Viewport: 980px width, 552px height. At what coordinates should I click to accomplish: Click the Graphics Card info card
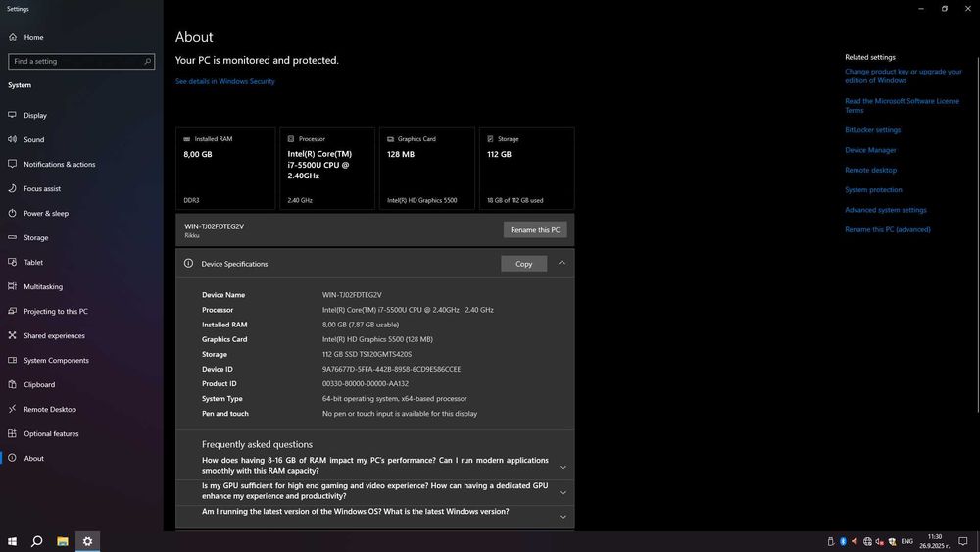pos(427,169)
